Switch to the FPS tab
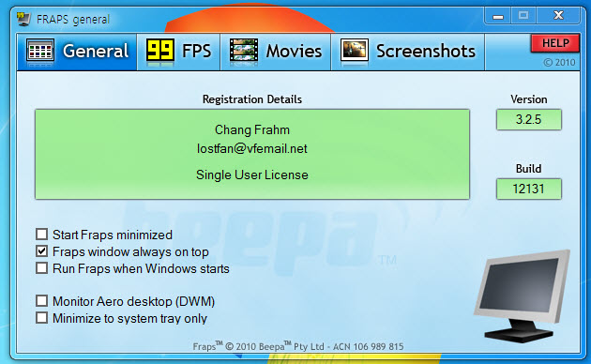The height and width of the screenshot is (364, 591). tap(178, 52)
